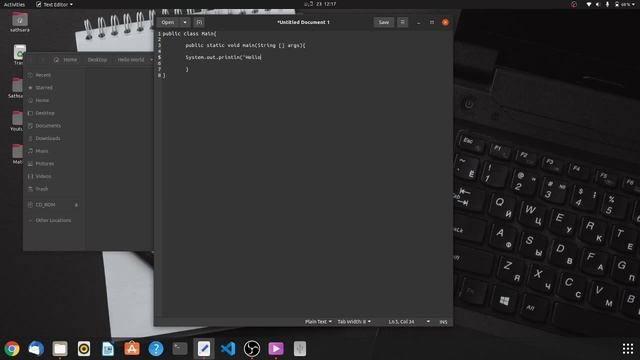Select Documents in Files sidebar

(x=48, y=126)
